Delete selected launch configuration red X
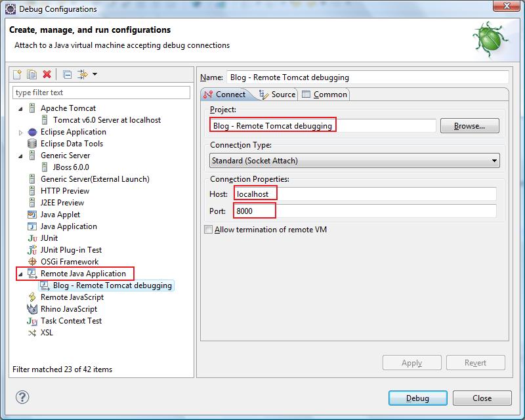 pyautogui.click(x=47, y=74)
